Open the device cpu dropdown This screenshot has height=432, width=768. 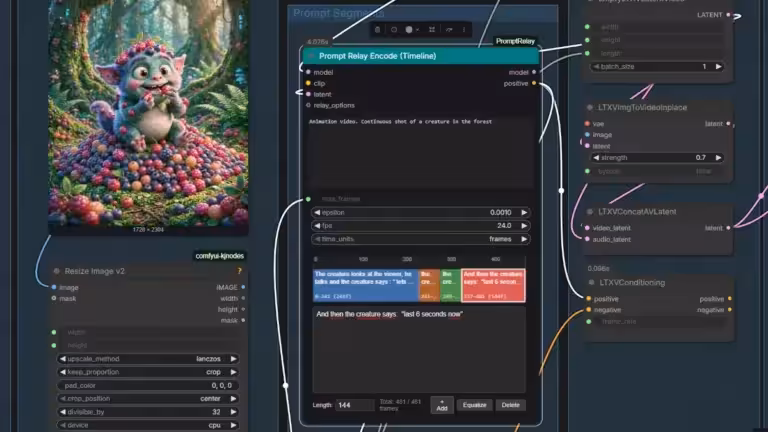point(148,425)
